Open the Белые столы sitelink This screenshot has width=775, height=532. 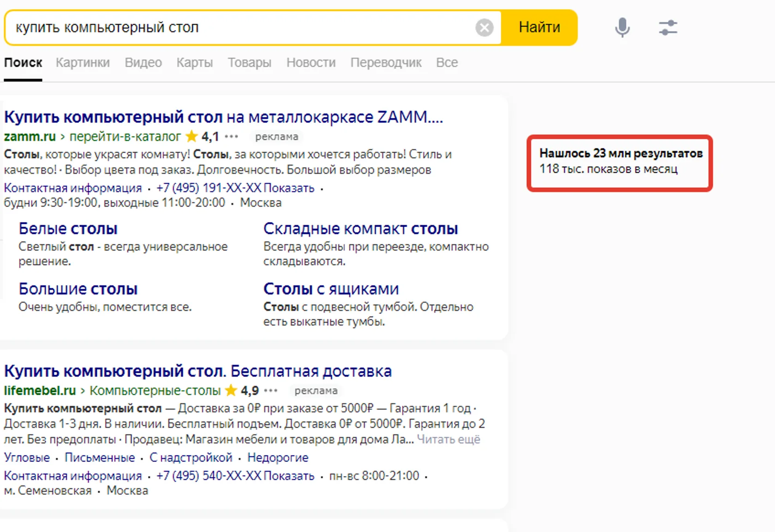[x=68, y=229]
